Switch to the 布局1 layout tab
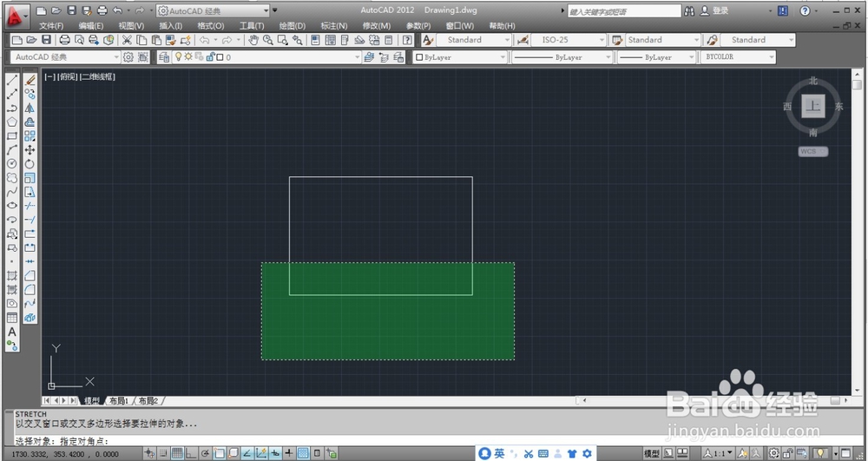 (x=118, y=401)
